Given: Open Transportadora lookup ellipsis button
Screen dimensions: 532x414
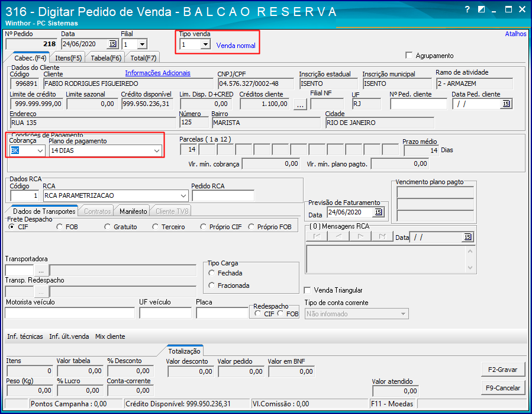Looking at the screenshot, I should point(41,270).
